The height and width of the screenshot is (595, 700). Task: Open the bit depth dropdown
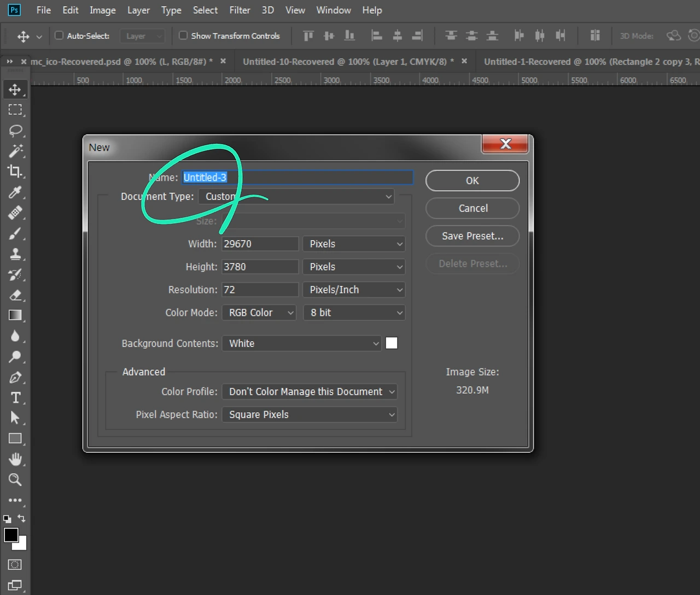[x=354, y=313]
